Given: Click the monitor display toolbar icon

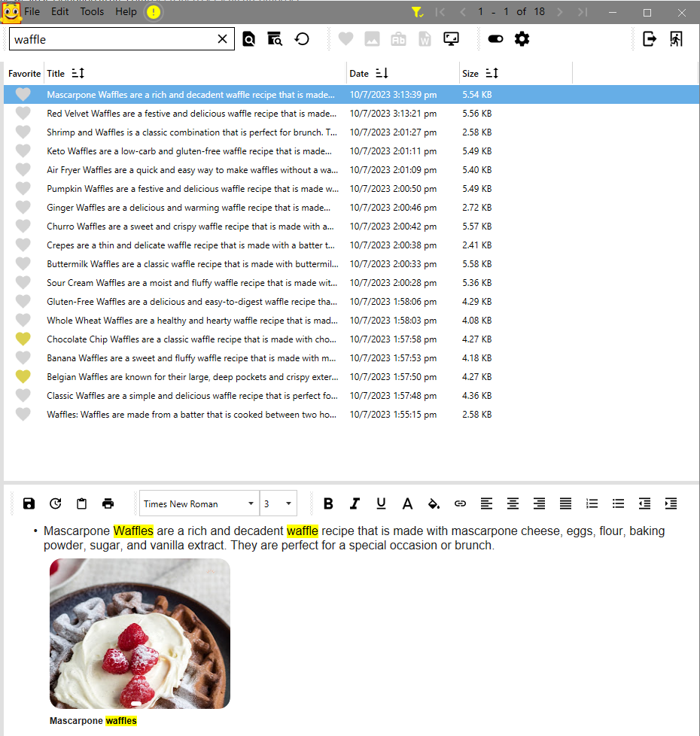Looking at the screenshot, I should tap(451, 39).
